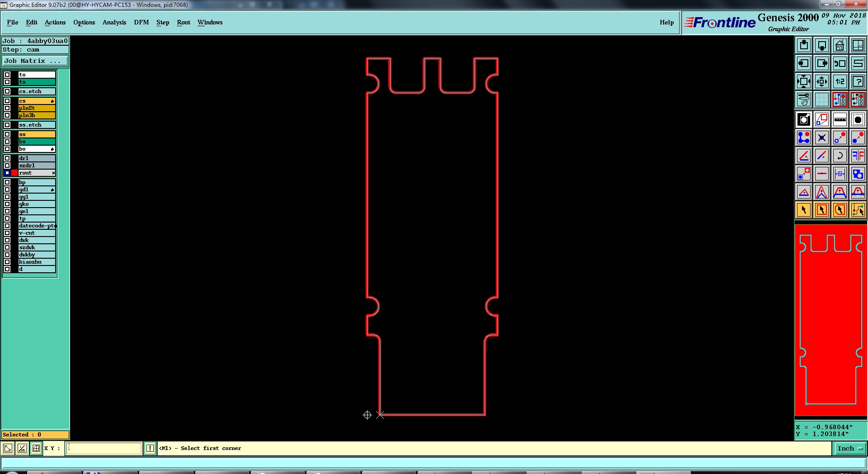
Task: Select the gd1 layer row
Action: 37,190
